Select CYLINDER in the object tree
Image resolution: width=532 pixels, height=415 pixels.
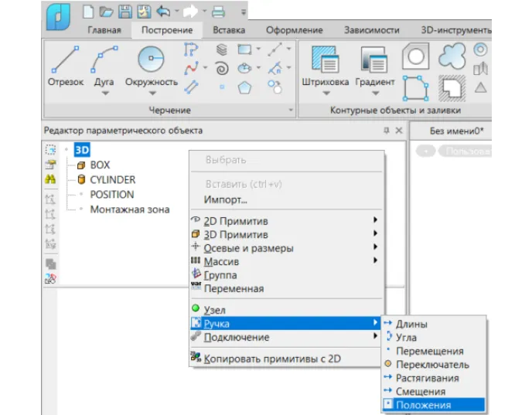(x=112, y=180)
